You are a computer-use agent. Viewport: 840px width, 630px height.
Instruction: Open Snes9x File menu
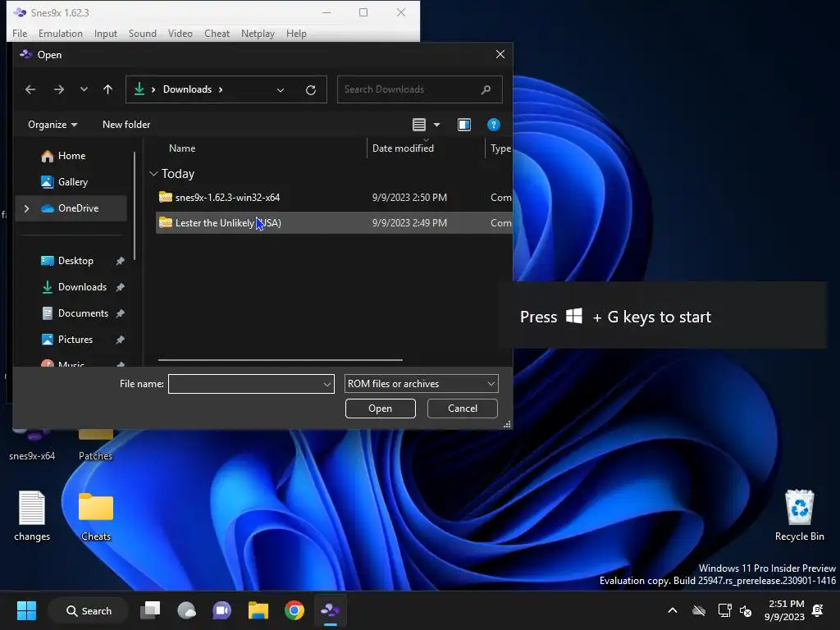click(x=20, y=33)
